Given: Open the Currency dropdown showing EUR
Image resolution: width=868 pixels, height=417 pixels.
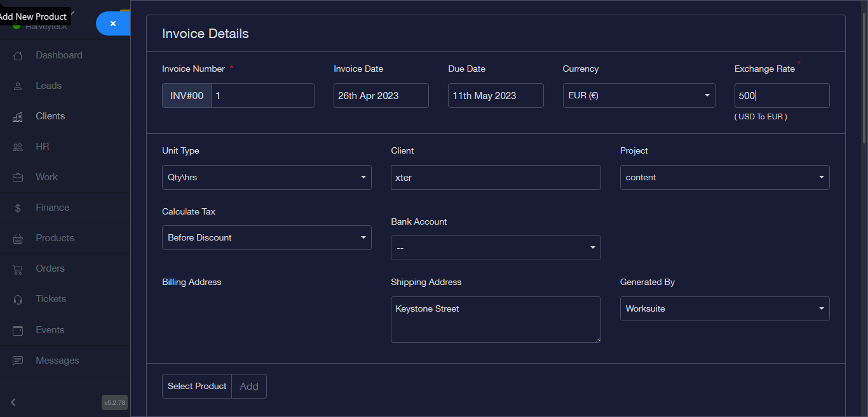Looking at the screenshot, I should tap(639, 96).
